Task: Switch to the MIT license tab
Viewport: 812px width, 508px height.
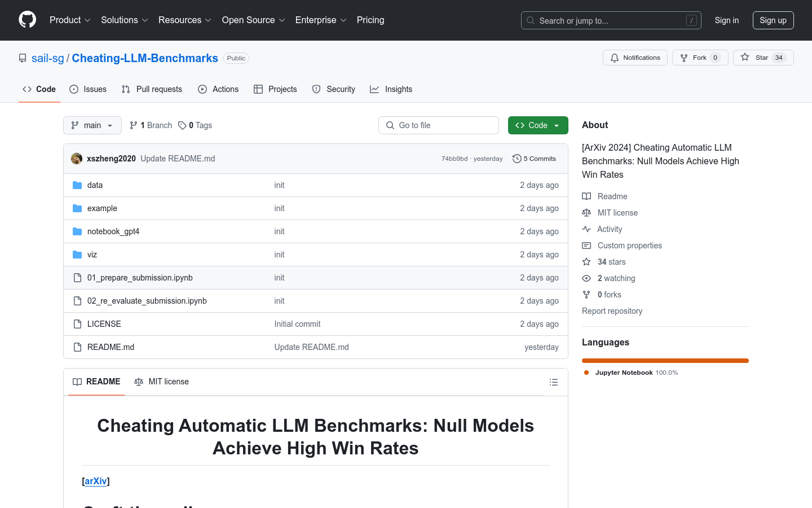Action: (x=161, y=382)
